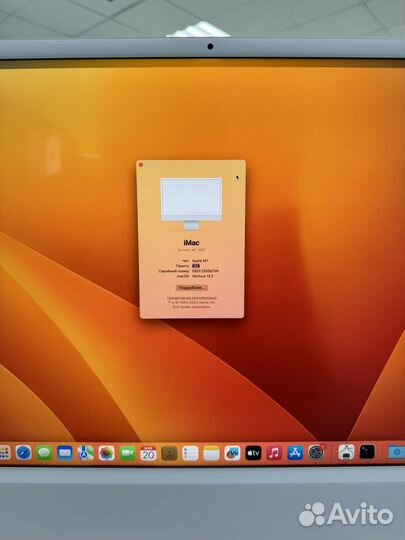Click the "Подробнее..." button
The image size is (405, 540).
191,288
